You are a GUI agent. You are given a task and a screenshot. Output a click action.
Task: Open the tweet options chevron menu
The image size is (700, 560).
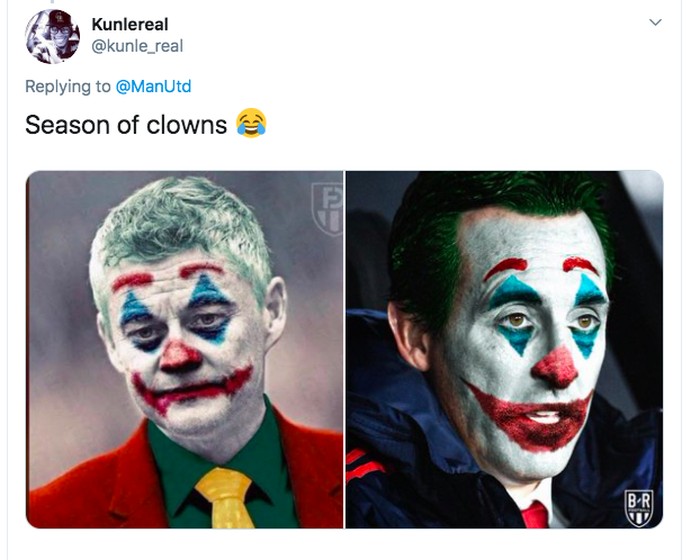655,22
